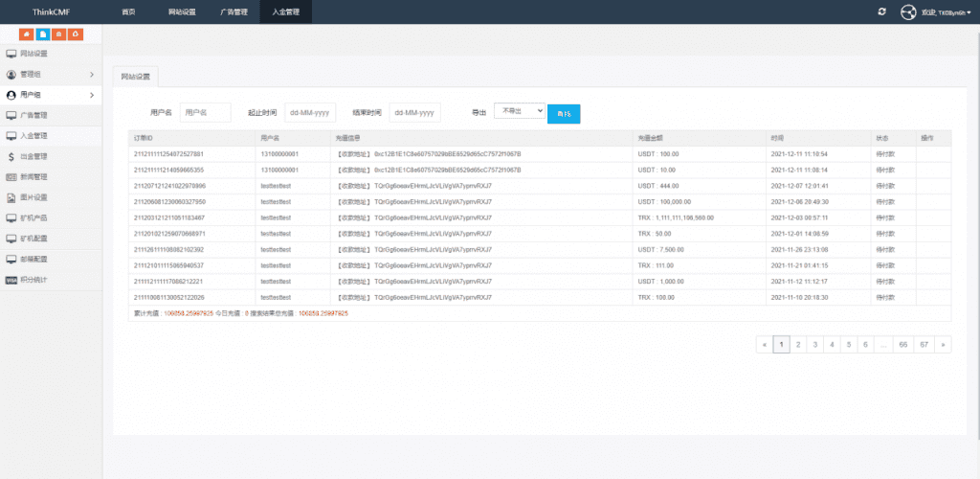Click timestamp 2021-12-01 14:08:59
Screen dimensions: 980x479
[x=799, y=234]
